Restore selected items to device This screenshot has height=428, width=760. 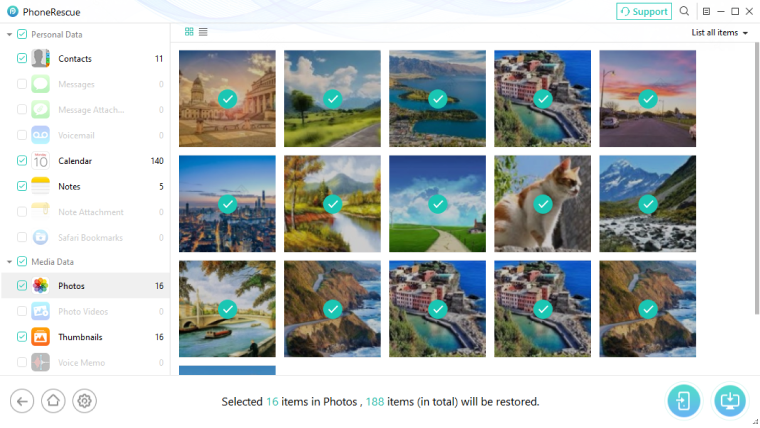(683, 400)
